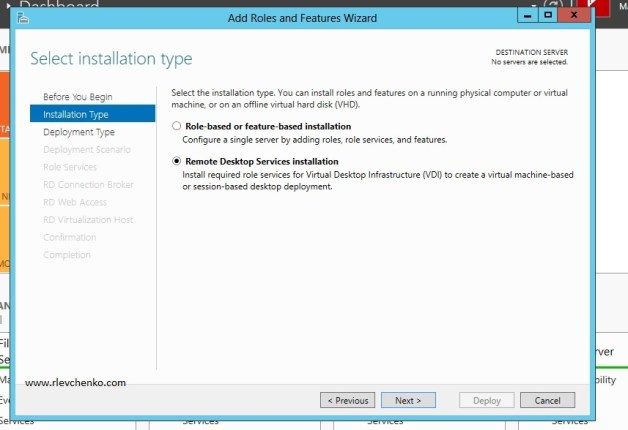Click the RD Connection Broker step
628x430 pixels.
coord(88,185)
